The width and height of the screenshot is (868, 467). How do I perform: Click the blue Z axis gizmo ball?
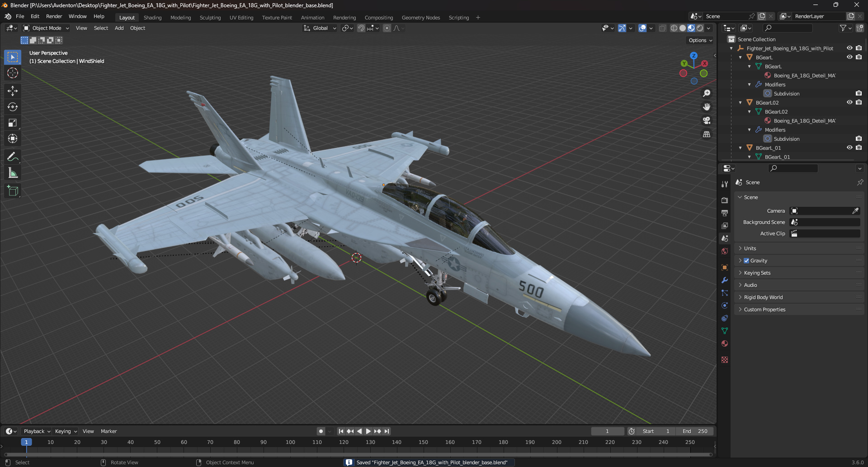point(693,55)
